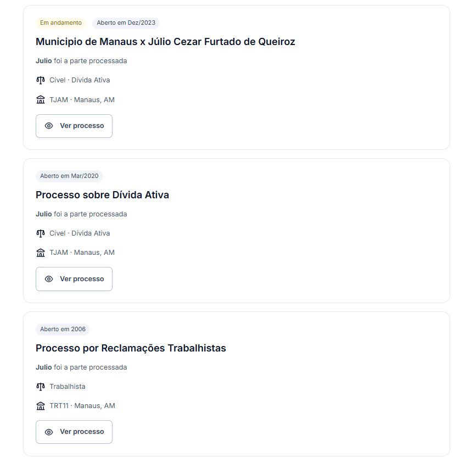
Task: Open Ver processo for the Mar/2020 Dívida Ativa case
Action: coord(74,279)
